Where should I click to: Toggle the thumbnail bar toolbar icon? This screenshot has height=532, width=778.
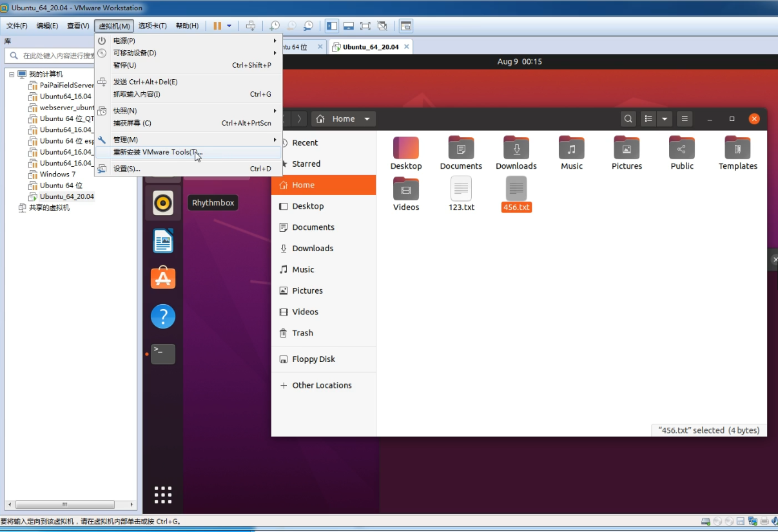click(349, 26)
